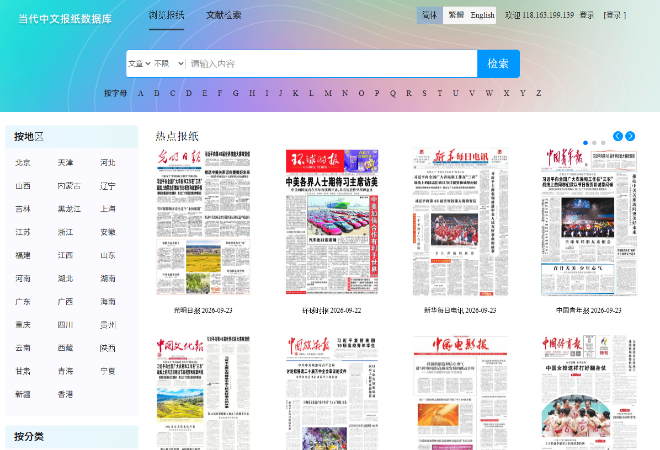Select region 海南
The height and width of the screenshot is (450, 660).
[108, 301]
